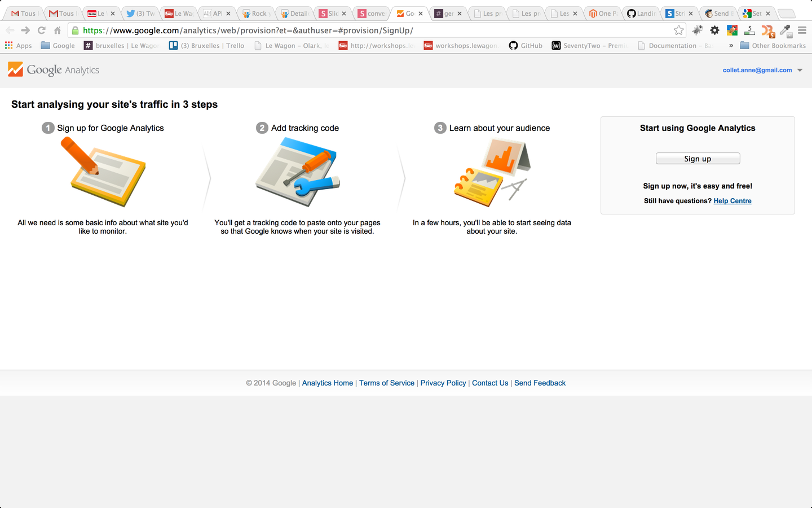Close the 'Stri' tab

point(691,14)
